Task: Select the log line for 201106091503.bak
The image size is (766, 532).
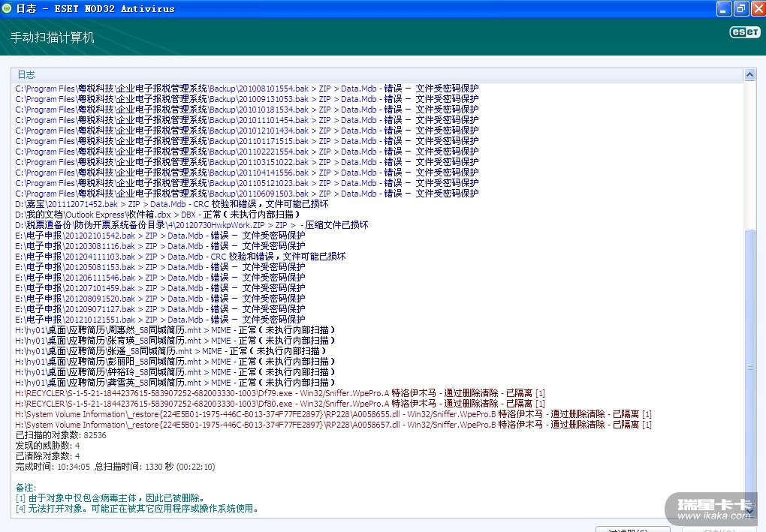Action: coord(247,194)
